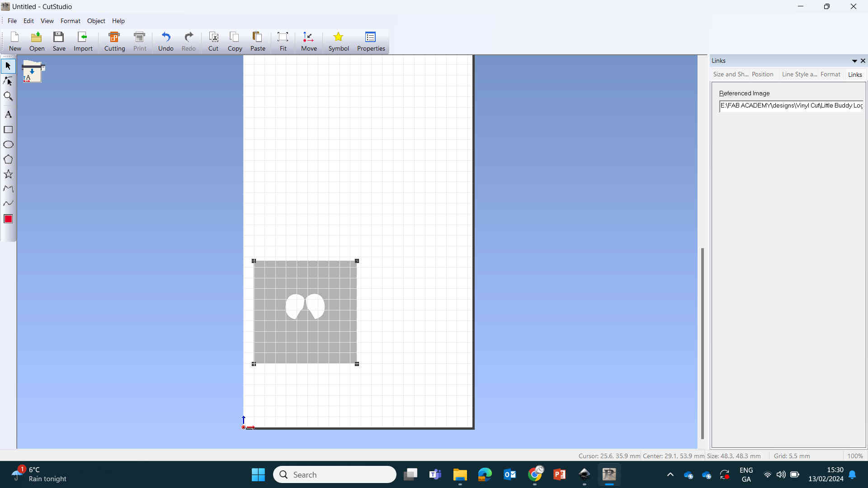
Task: Import an image with Import button
Action: pyautogui.click(x=83, y=42)
